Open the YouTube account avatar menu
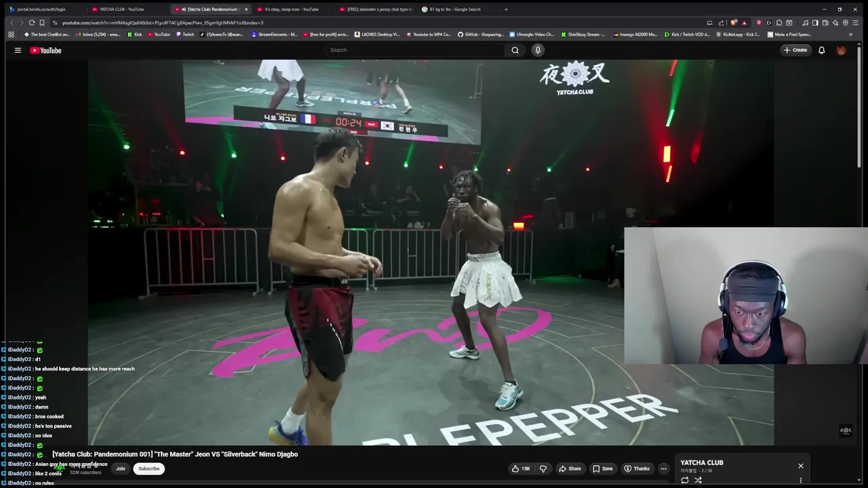Screen dimensions: 868x488 (x=841, y=50)
